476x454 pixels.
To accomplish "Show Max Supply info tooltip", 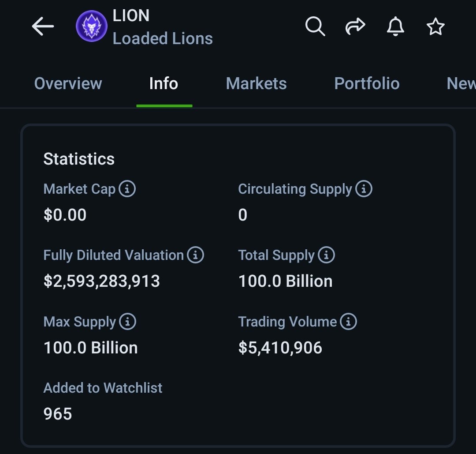I will [127, 322].
